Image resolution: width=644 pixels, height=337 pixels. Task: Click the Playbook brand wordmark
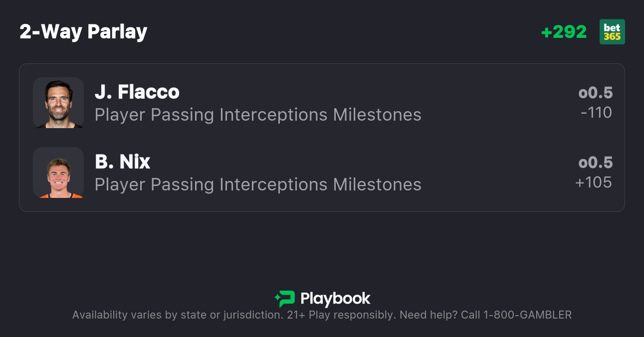point(335,299)
